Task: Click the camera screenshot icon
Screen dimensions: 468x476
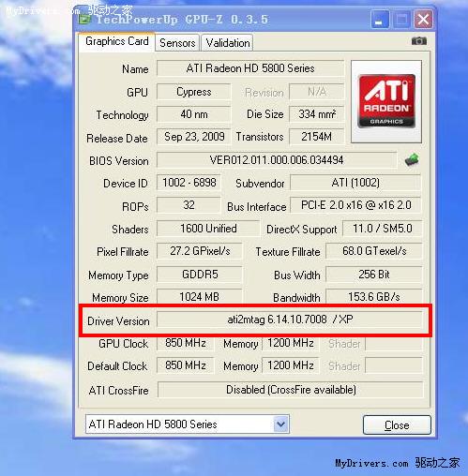Action: [419, 41]
